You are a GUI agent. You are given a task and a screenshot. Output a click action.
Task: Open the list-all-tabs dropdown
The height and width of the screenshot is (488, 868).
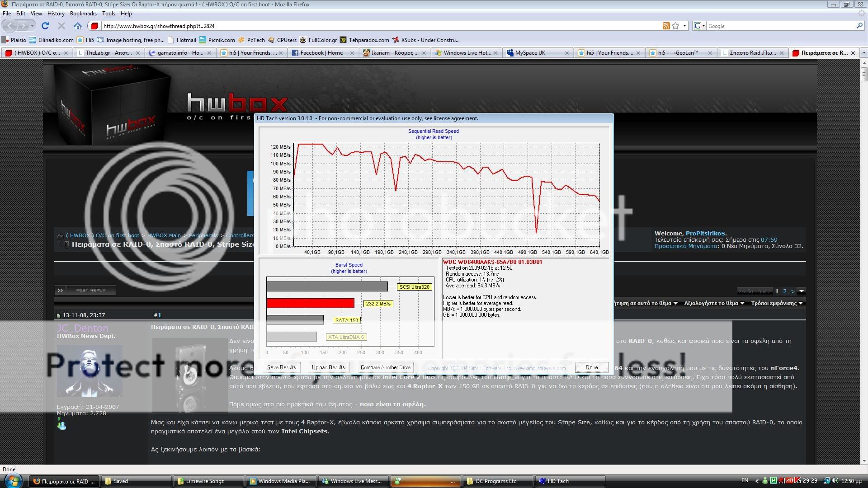863,53
